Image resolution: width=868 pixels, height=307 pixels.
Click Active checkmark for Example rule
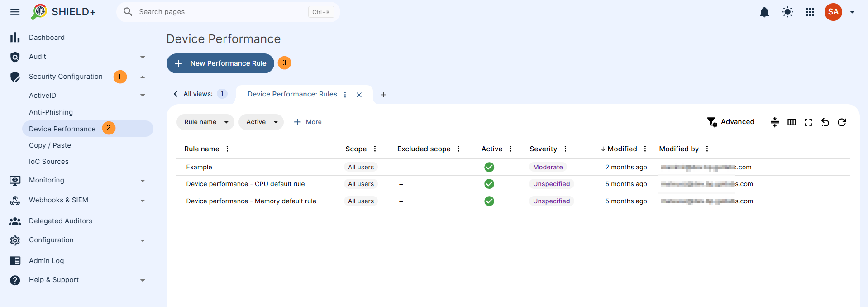(x=489, y=167)
